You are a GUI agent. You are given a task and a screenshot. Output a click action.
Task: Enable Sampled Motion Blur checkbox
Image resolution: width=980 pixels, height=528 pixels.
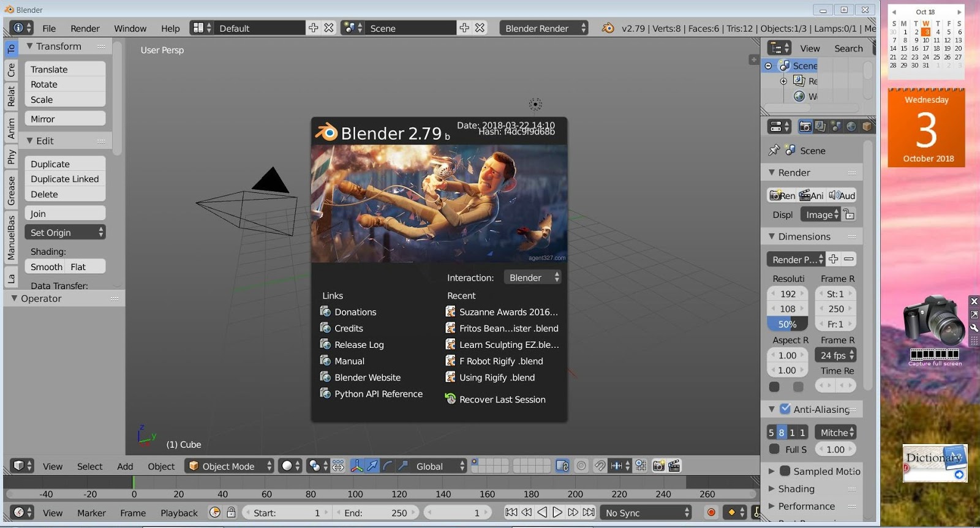(785, 471)
